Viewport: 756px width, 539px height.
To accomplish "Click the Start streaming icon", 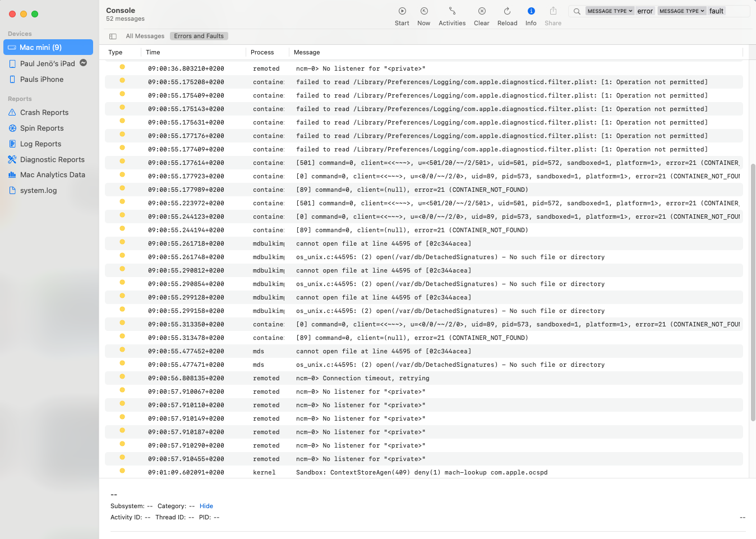I will 402,11.
